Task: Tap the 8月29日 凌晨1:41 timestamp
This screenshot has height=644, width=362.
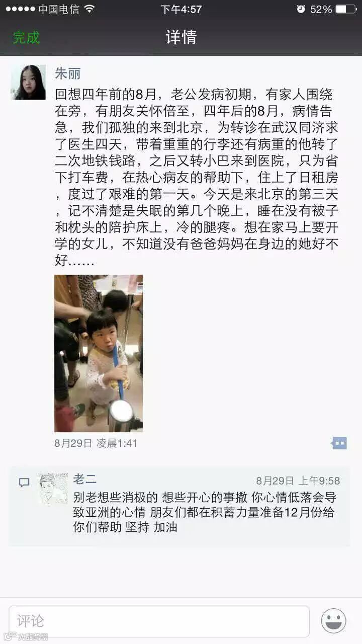Action: [x=96, y=443]
